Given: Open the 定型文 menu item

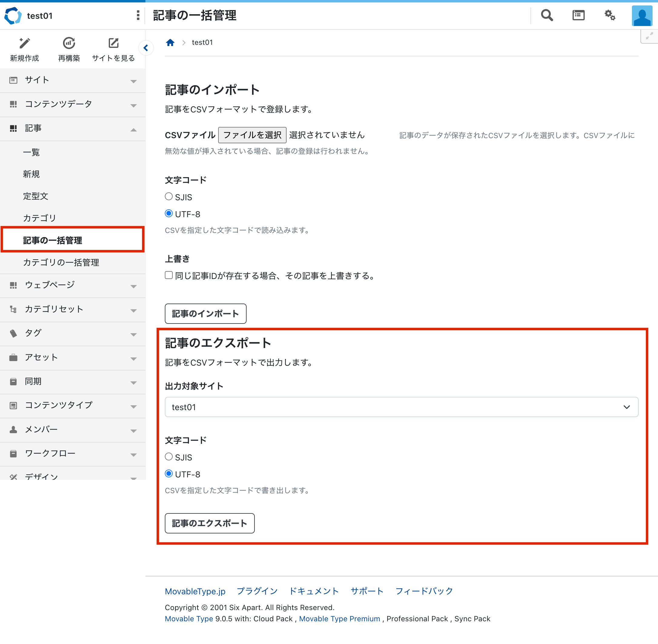Looking at the screenshot, I should click(x=36, y=196).
